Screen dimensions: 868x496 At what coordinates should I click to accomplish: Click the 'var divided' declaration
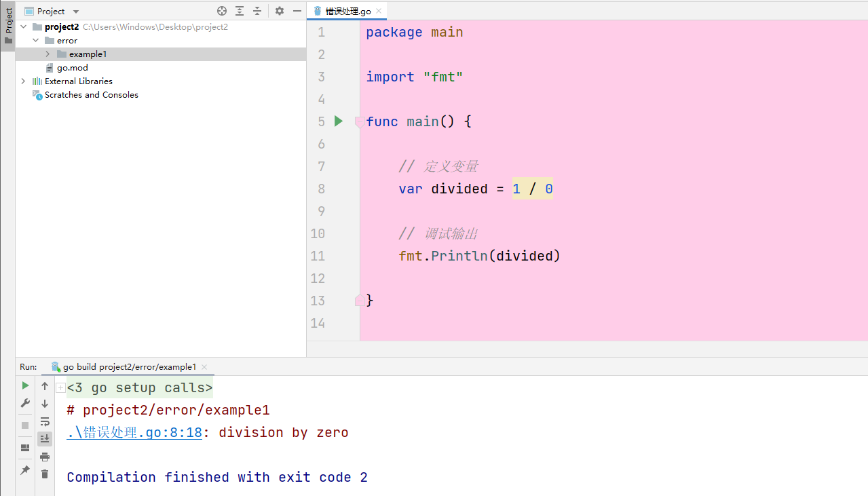tap(443, 189)
